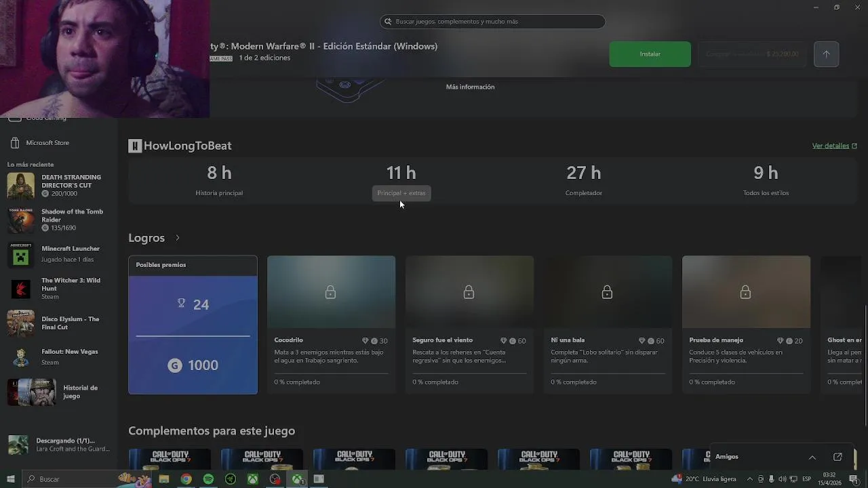Click the Más información link
The height and width of the screenshot is (488, 868).
(x=470, y=87)
